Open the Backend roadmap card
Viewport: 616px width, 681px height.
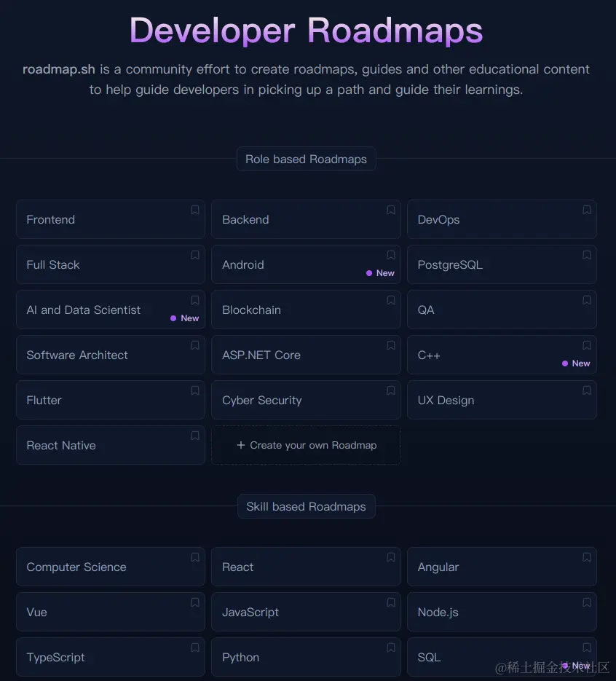tap(306, 219)
